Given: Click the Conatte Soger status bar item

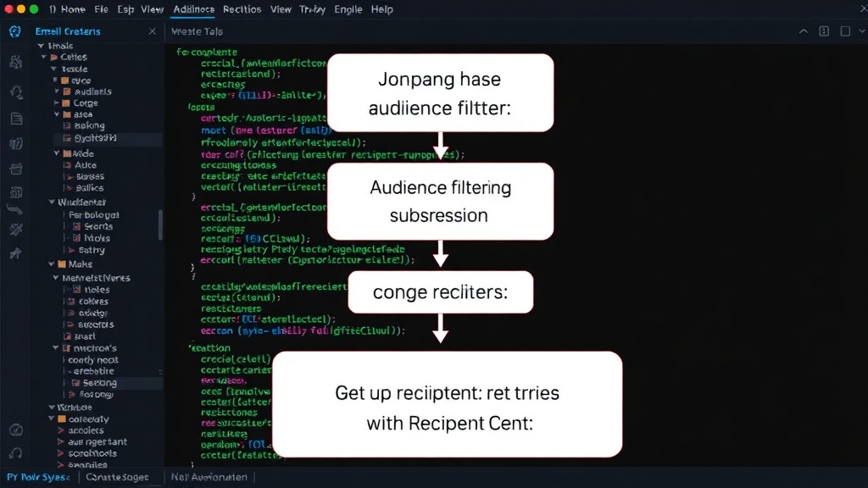Looking at the screenshot, I should tap(117, 477).
